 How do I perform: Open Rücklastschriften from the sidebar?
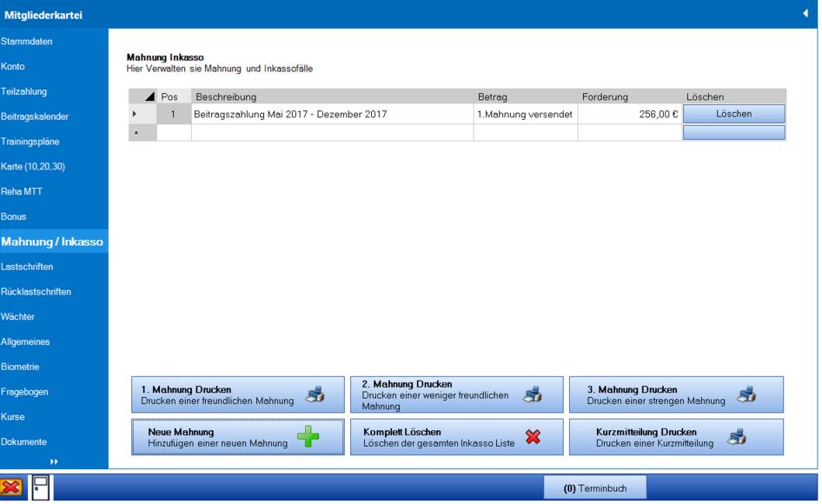[x=36, y=292]
